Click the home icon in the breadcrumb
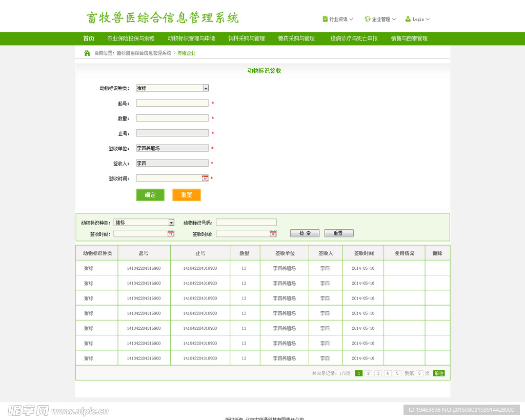525x420 pixels. click(x=86, y=53)
